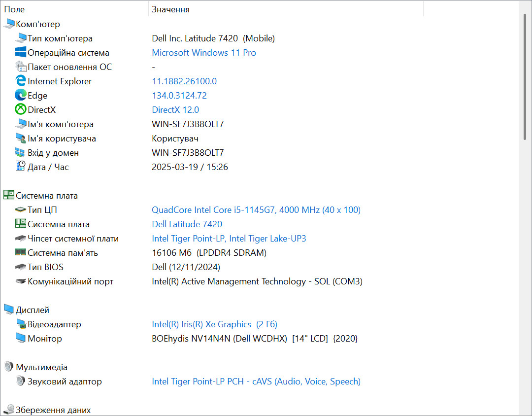
Task: Click the calendar clock icon beside Дата / Час
Action: (x=21, y=167)
